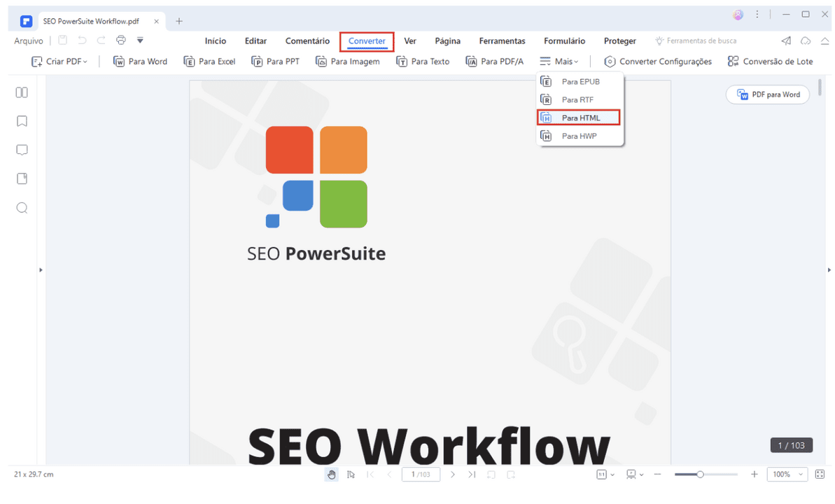This screenshot has height=504, width=835.
Task: Open the 100% zoom level dropdown
Action: [787, 475]
